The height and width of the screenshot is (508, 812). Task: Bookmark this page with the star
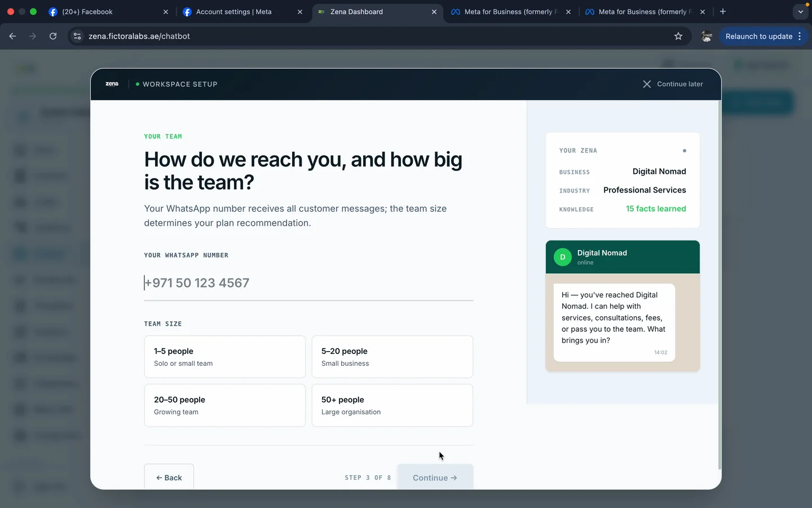678,36
